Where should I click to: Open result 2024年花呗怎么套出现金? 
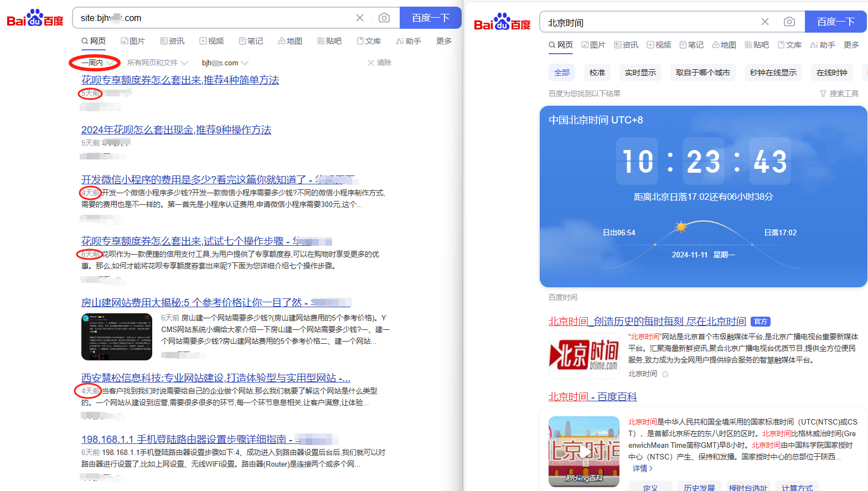click(x=176, y=130)
